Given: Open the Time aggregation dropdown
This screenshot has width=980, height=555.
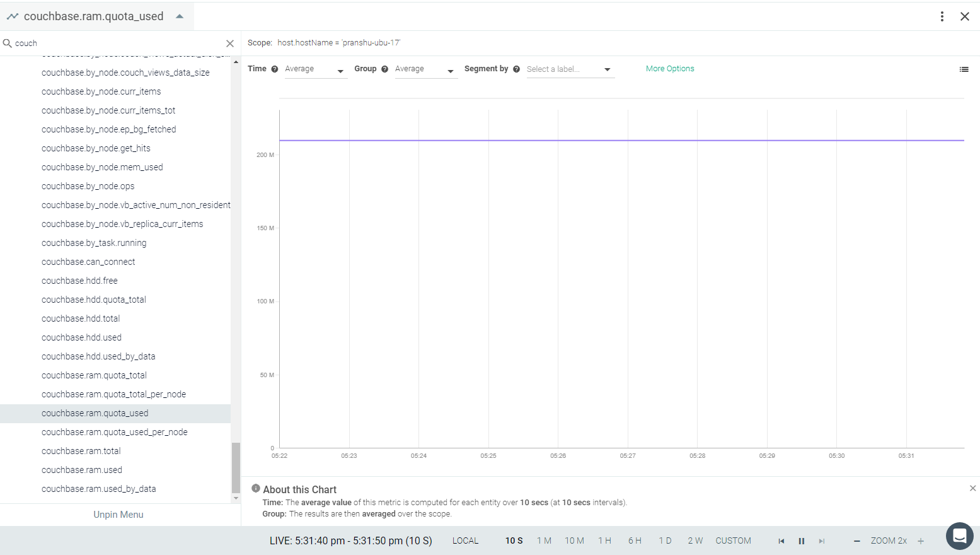Looking at the screenshot, I should [315, 69].
